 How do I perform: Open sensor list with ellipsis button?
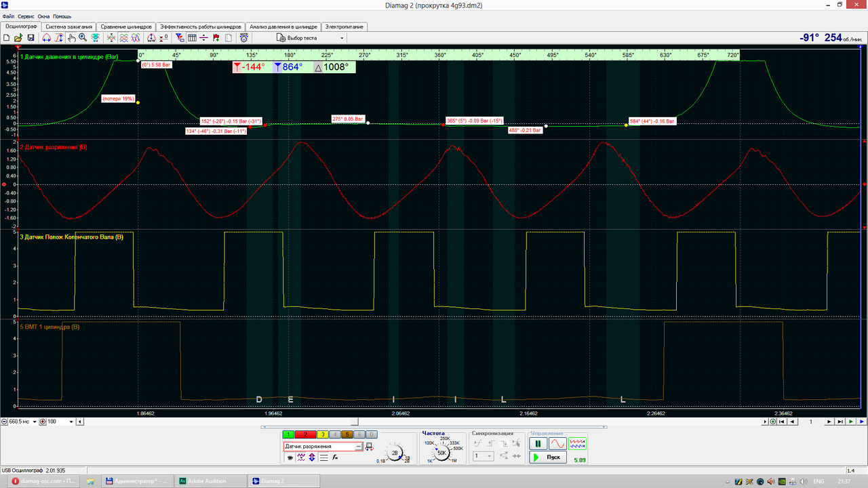click(358, 447)
